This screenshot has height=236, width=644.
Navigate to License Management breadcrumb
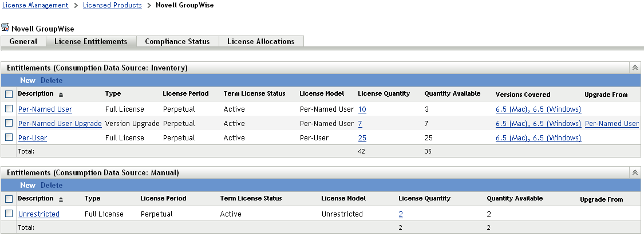click(x=35, y=5)
